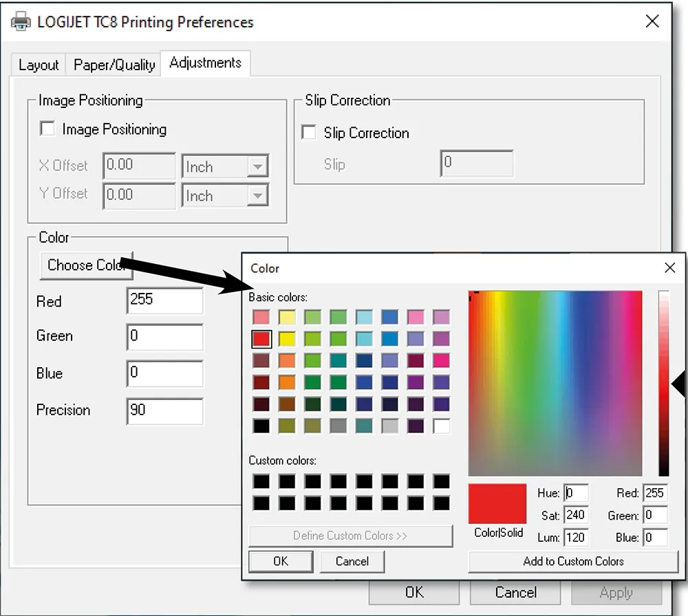The height and width of the screenshot is (616, 688).
Task: Focus the Red field in the Color dialog
Action: point(655,493)
